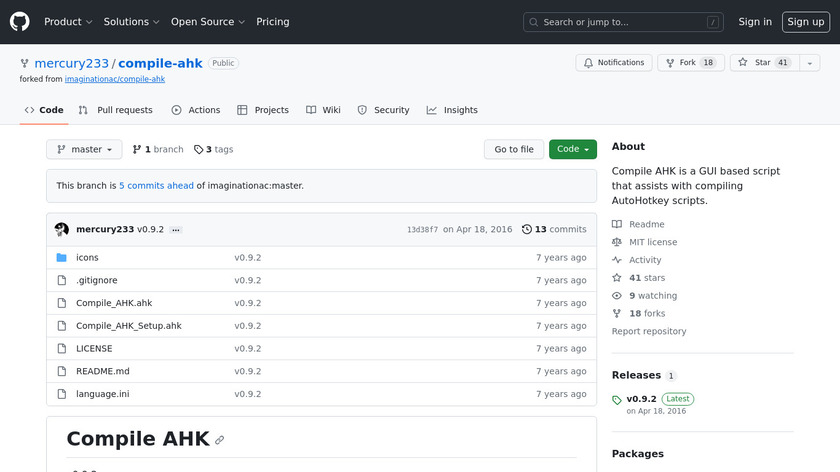Click the scale icon beside MIT license
Viewport: 840px width, 472px height.
click(617, 242)
